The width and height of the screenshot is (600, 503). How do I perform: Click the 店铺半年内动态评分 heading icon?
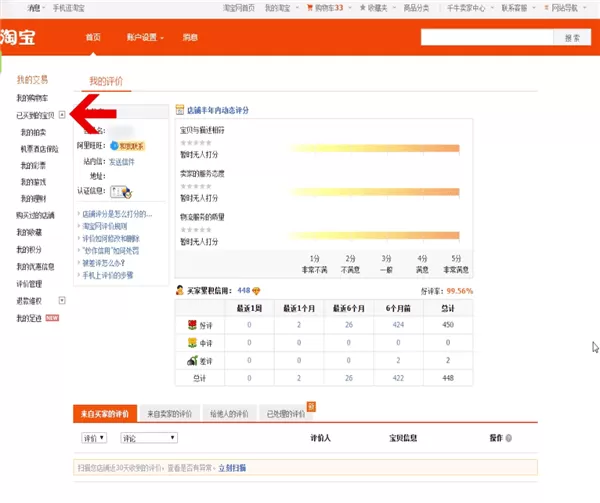click(179, 110)
